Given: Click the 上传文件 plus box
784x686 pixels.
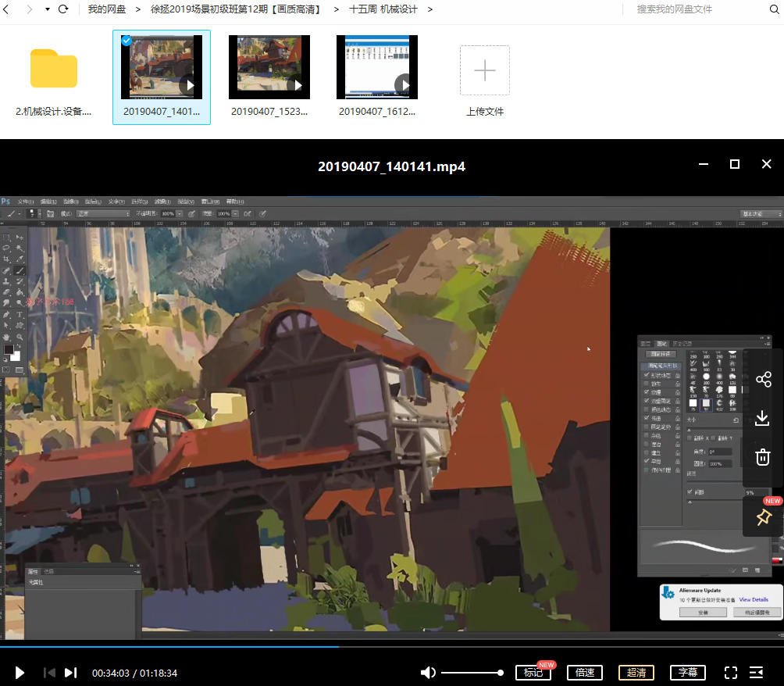Looking at the screenshot, I should [484, 70].
